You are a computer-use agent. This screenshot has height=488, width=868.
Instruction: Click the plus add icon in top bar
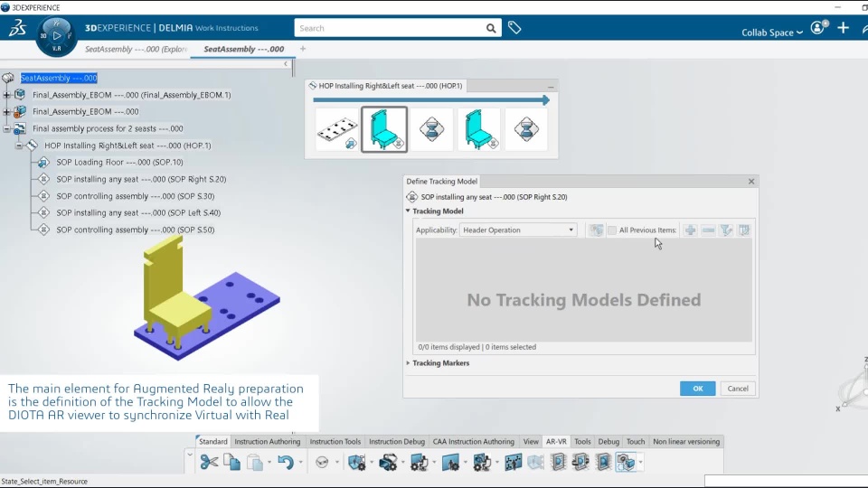(843, 28)
